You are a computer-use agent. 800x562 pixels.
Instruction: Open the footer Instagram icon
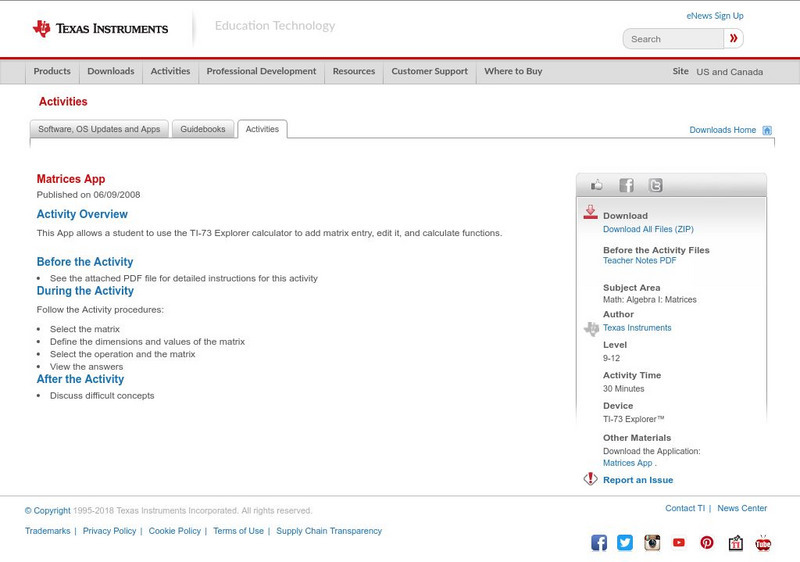point(652,543)
